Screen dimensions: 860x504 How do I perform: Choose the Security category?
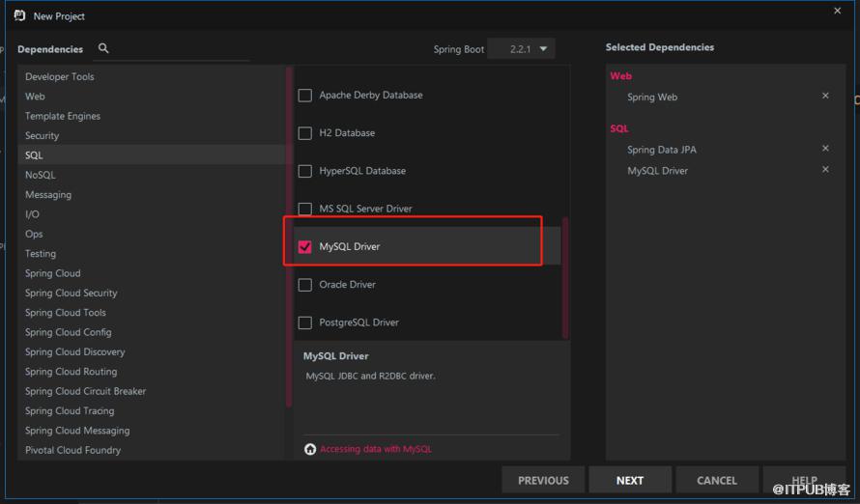(x=152, y=136)
